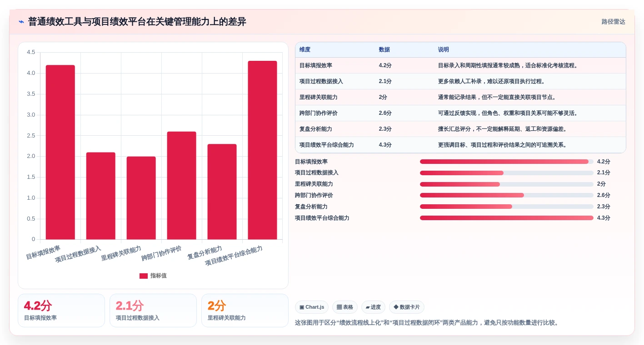Toggle the 指标值 legend color swatch
The width and height of the screenshot is (644, 345).
click(143, 276)
